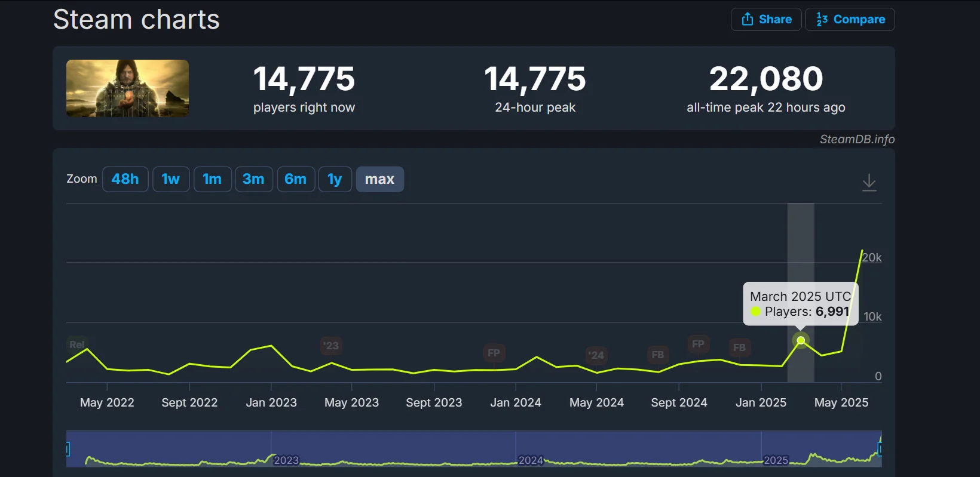980x477 pixels.
Task: Select the 1w zoom range
Action: pyautogui.click(x=171, y=179)
